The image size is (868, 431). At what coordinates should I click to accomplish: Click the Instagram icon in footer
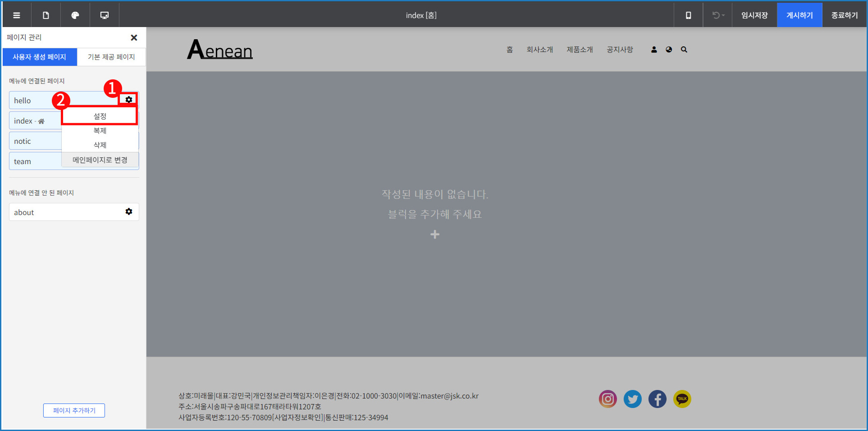[x=608, y=399]
